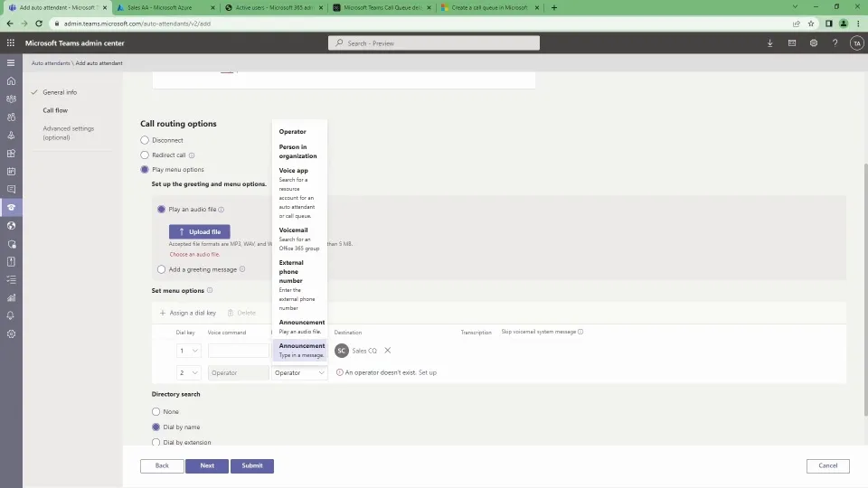Open the dial key 2 dropdown

pos(188,373)
